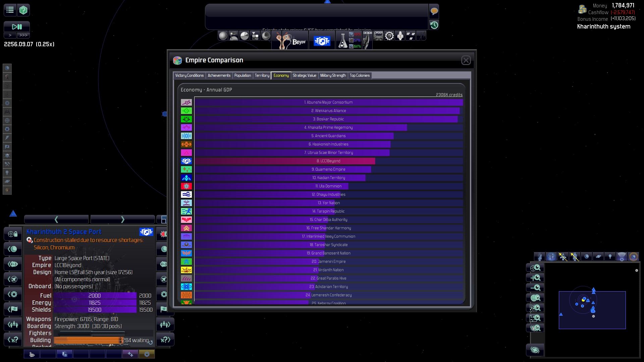Select the Abunshii Major Consortium GDP bar

point(328,102)
